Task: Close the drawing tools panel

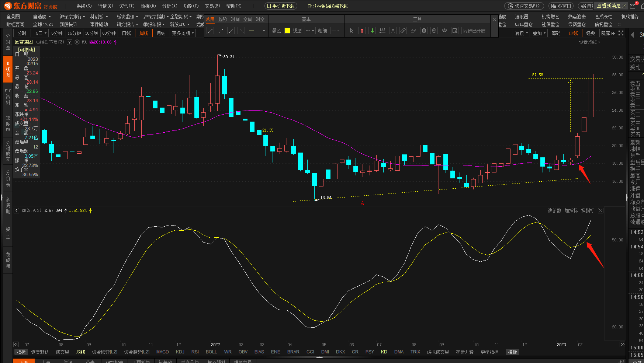Action: click(494, 20)
